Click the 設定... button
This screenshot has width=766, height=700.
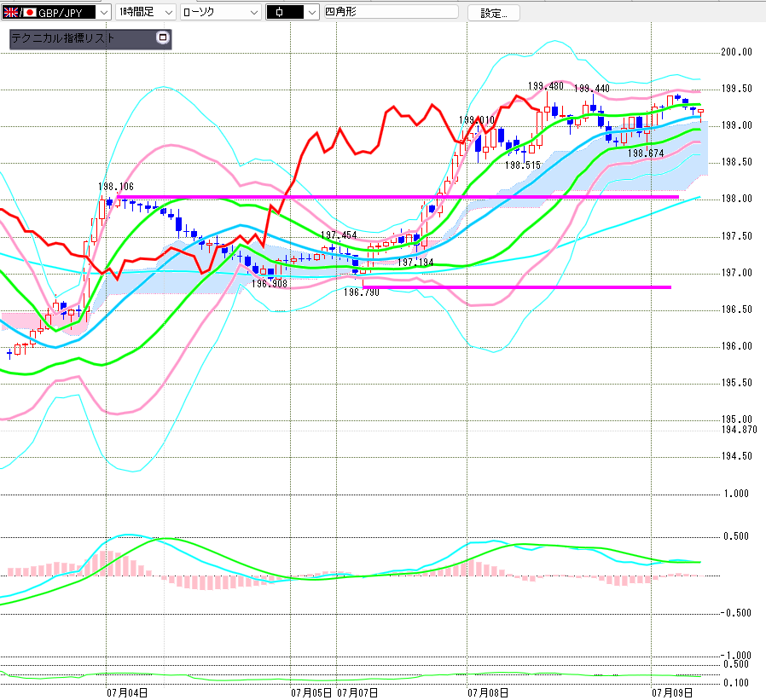pyautogui.click(x=493, y=13)
